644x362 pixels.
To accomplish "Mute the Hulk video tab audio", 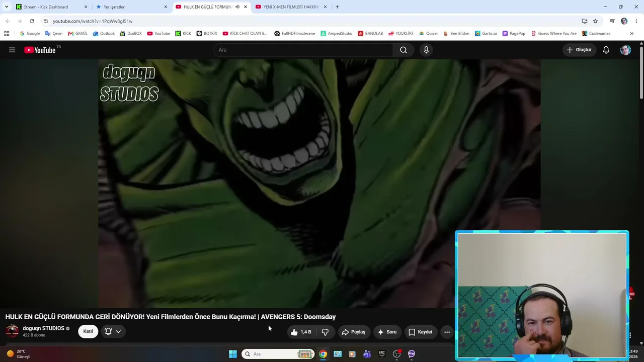I will click(237, 7).
